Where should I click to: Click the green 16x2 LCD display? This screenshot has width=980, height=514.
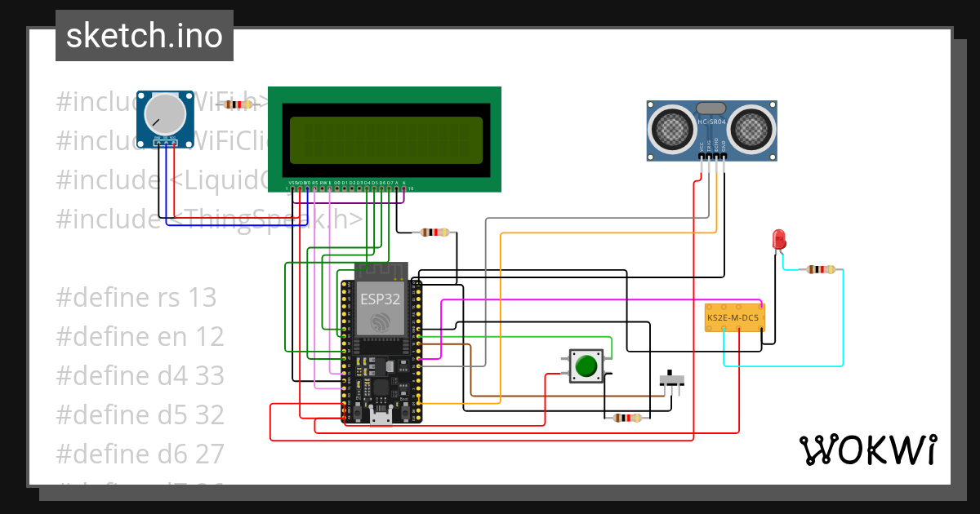(384, 139)
